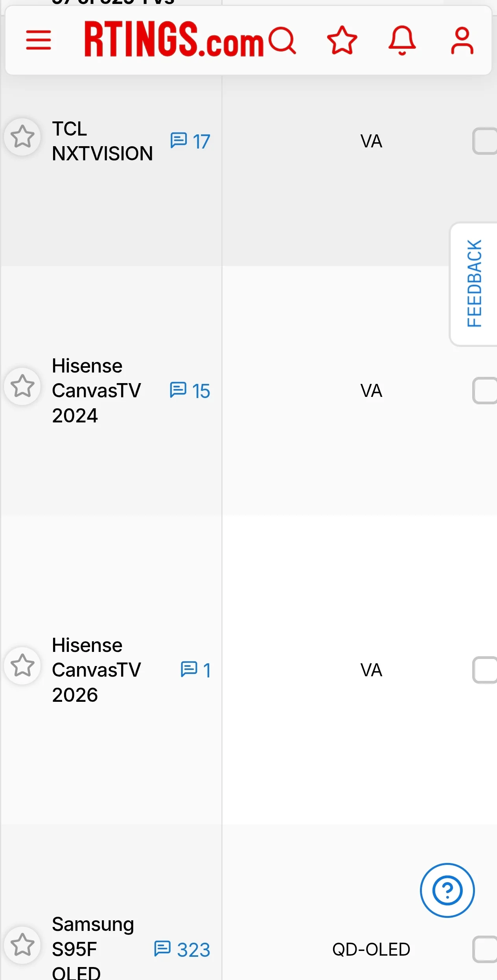
Task: Open saved favorites star in header
Action: (342, 40)
